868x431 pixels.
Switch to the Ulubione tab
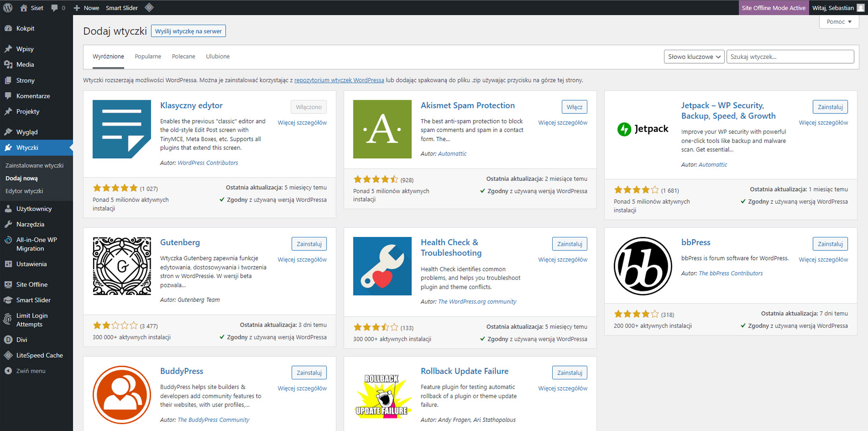click(x=218, y=56)
